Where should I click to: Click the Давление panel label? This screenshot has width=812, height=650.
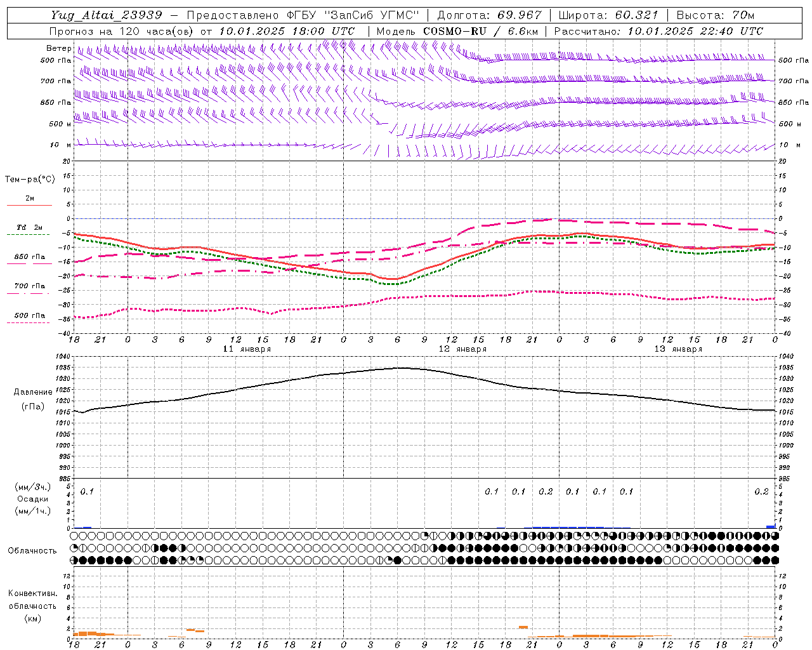33,392
